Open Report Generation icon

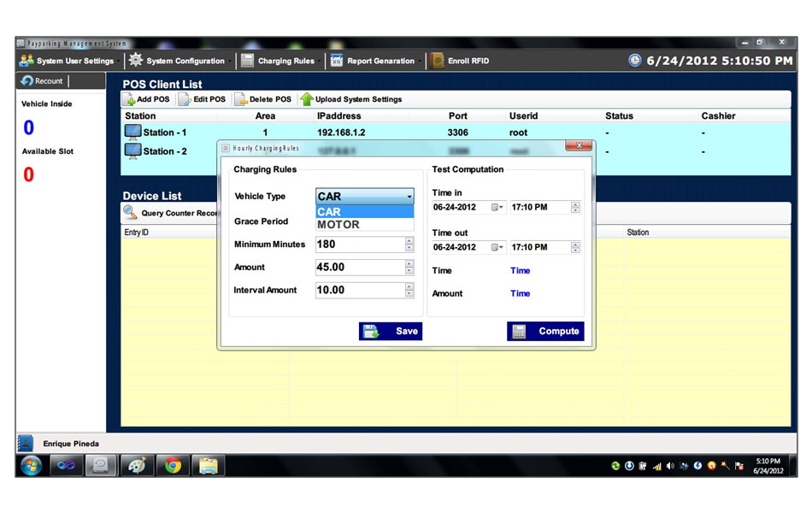[337, 61]
